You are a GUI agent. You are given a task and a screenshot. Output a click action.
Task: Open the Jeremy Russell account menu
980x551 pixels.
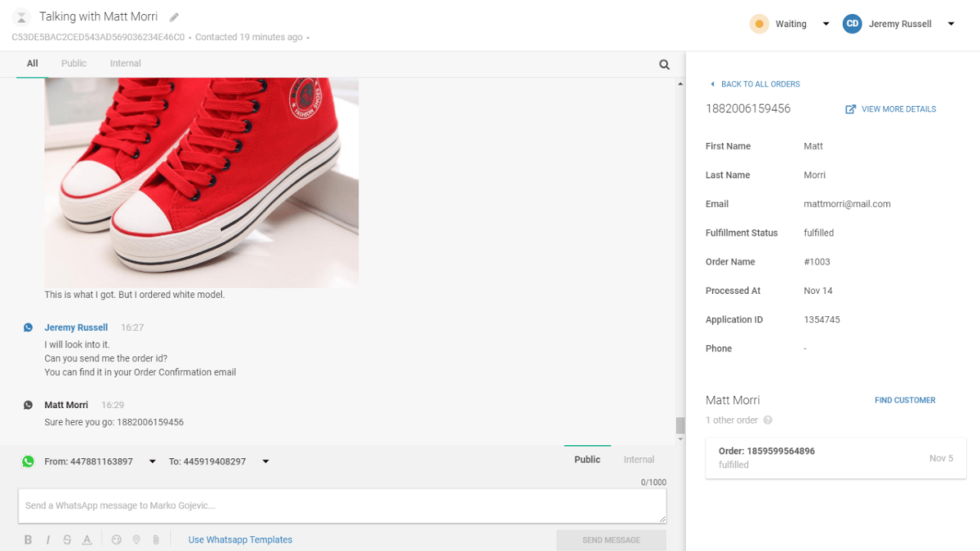(951, 24)
